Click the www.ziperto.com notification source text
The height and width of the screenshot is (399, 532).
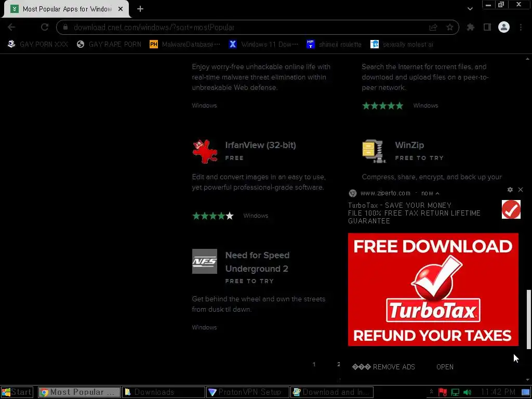point(385,193)
